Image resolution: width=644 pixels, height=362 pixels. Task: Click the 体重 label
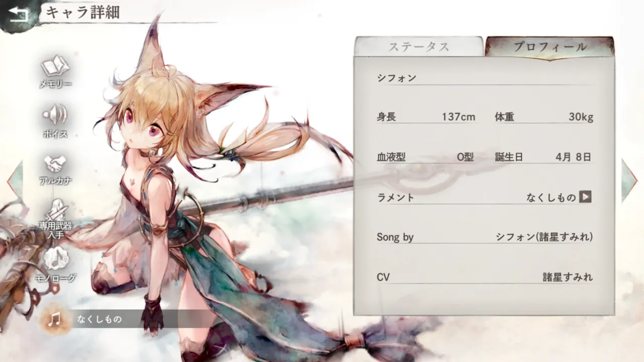coord(505,117)
